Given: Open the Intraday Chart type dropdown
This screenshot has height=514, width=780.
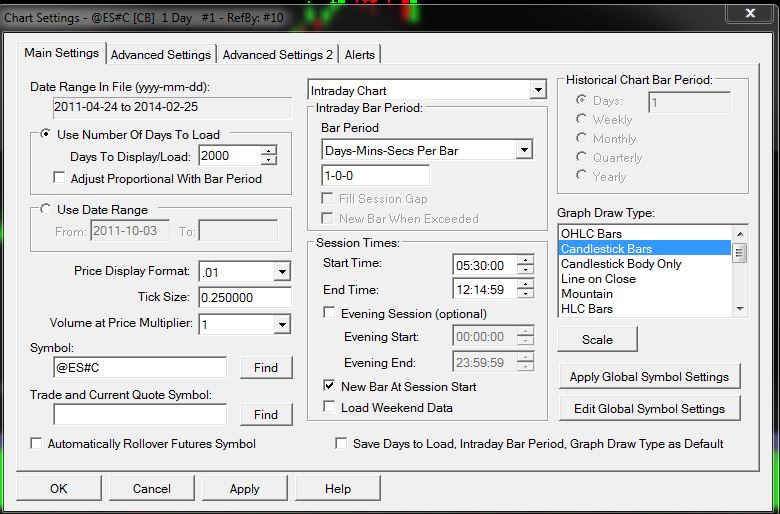Looking at the screenshot, I should coord(538,91).
